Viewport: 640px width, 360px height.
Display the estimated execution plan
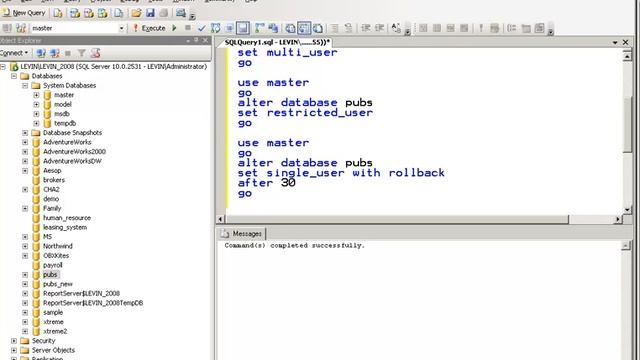(x=216, y=28)
